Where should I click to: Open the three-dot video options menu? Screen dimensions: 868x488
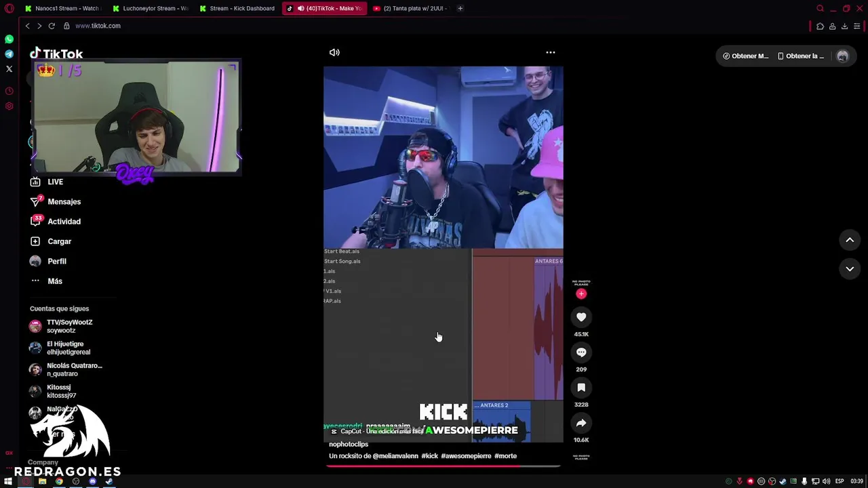(551, 52)
